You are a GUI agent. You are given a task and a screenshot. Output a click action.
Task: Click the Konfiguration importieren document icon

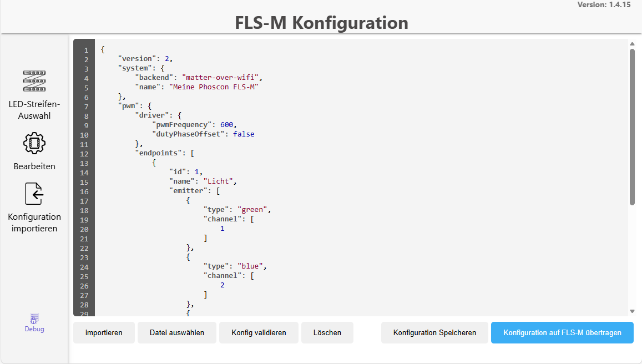(x=34, y=194)
